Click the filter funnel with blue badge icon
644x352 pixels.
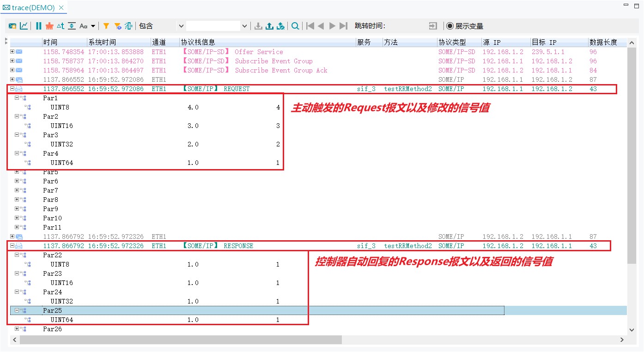click(118, 26)
